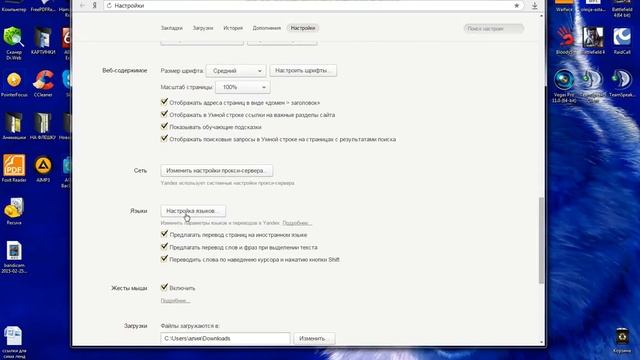This screenshot has height=360, width=640.
Task: Click the download path field C:\Users
Action: 225,338
